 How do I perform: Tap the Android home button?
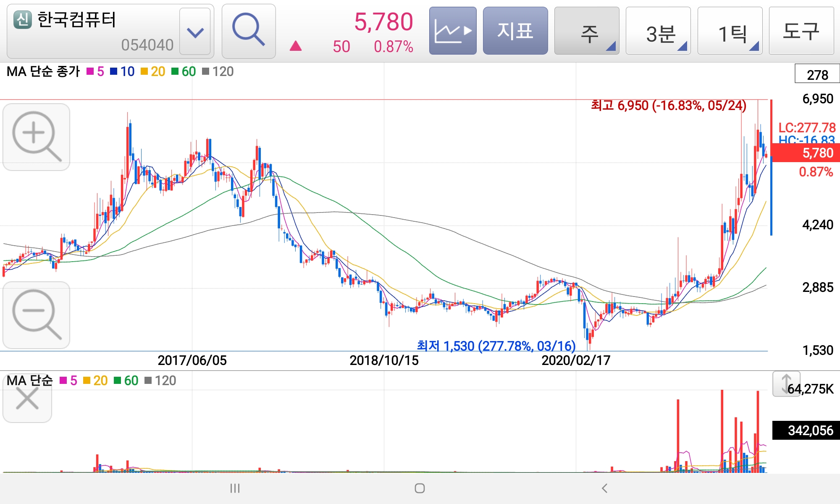pyautogui.click(x=420, y=488)
